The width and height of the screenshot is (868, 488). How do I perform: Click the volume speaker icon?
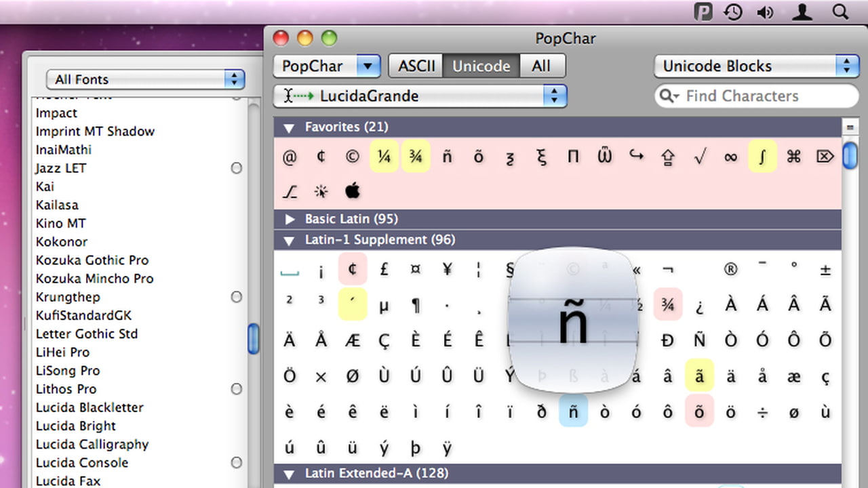(766, 12)
